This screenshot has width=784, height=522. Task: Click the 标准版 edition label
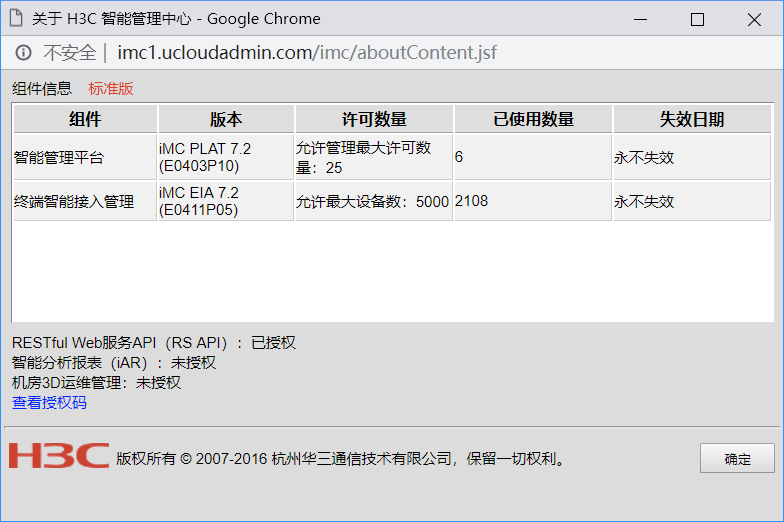click(111, 88)
